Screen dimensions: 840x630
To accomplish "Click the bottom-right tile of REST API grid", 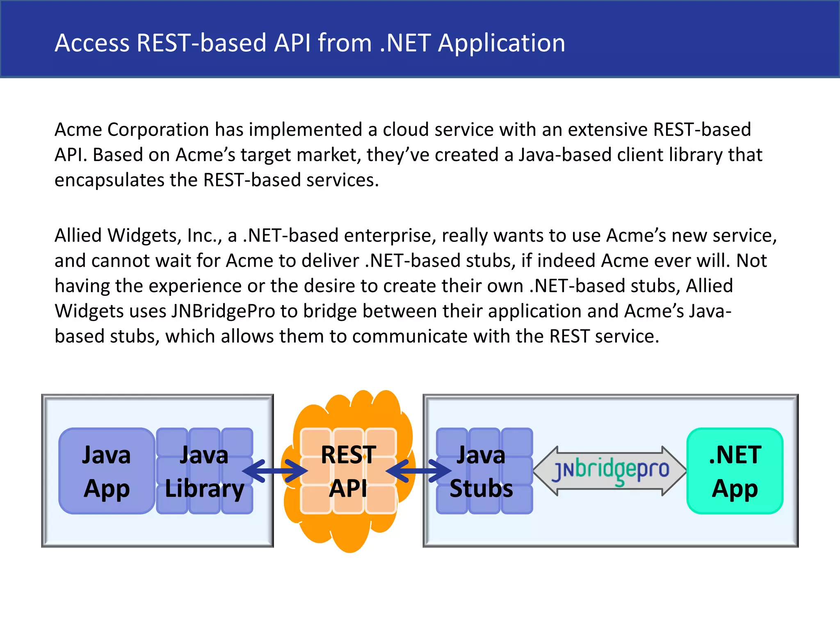I will (x=381, y=499).
